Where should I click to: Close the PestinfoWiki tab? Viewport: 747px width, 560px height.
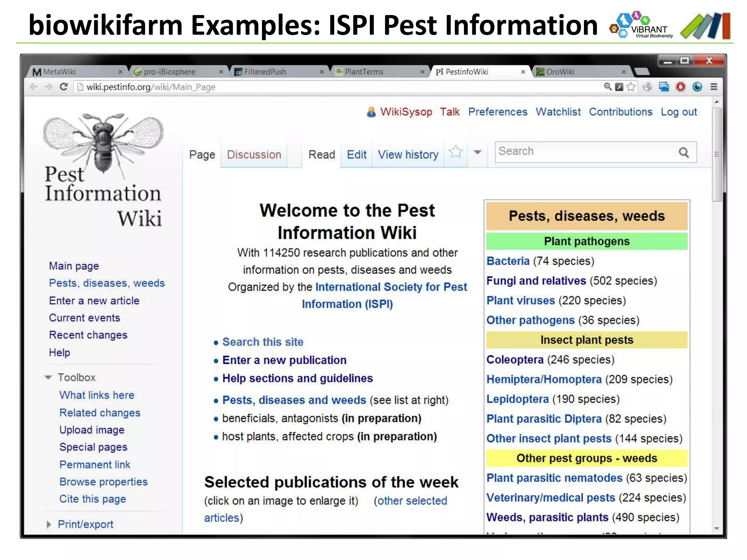point(523,72)
